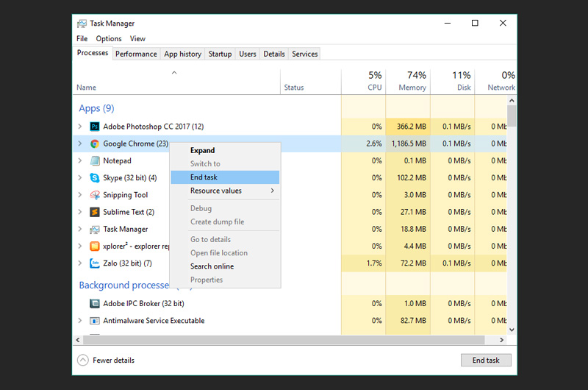Screen dimensions: 588x390
Task: Sort by the Network column header
Action: pyautogui.click(x=495, y=82)
